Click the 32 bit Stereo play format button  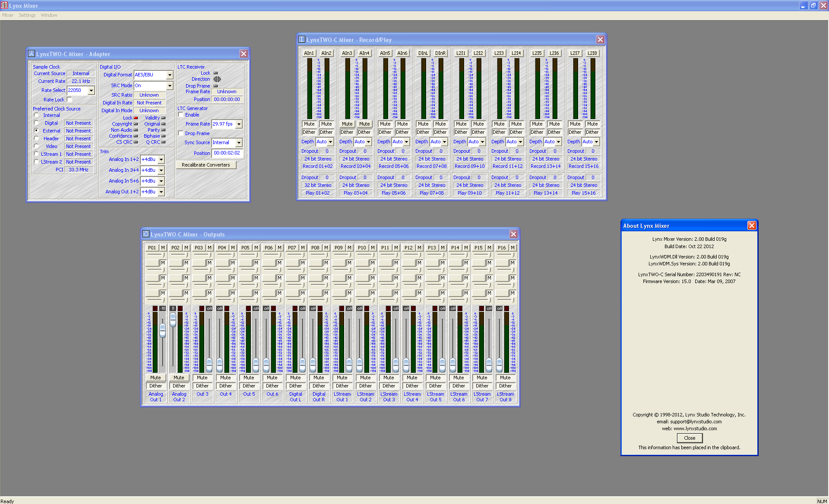tap(318, 185)
